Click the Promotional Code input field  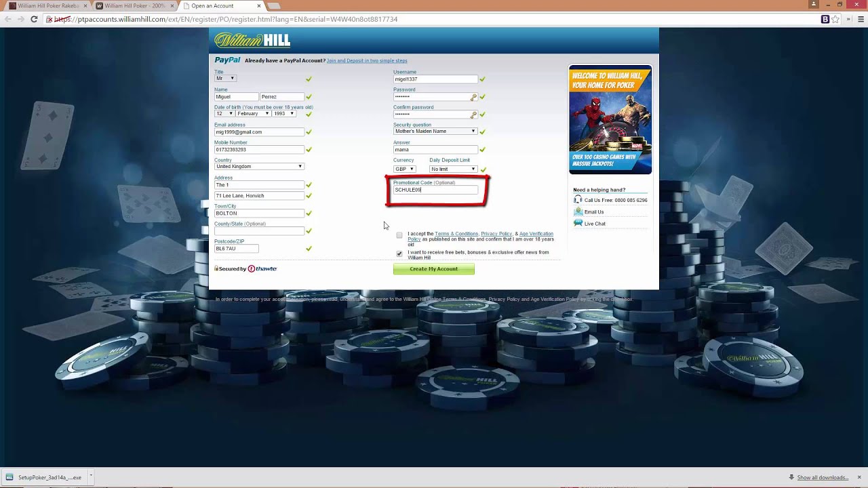tap(435, 190)
